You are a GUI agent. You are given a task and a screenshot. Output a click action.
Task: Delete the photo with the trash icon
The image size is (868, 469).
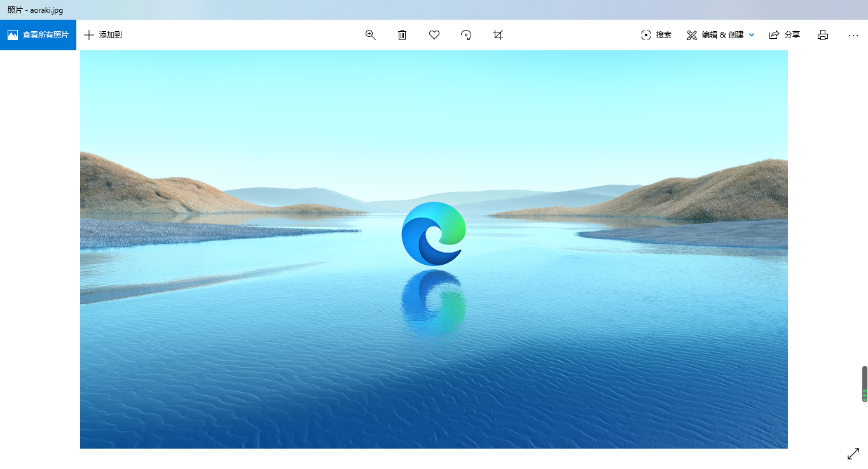click(x=403, y=35)
